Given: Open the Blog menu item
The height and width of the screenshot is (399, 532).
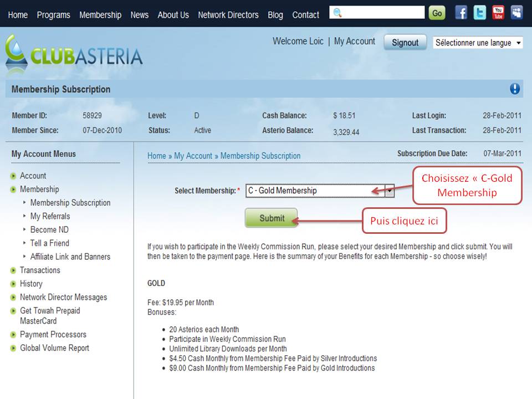Looking at the screenshot, I should point(275,15).
